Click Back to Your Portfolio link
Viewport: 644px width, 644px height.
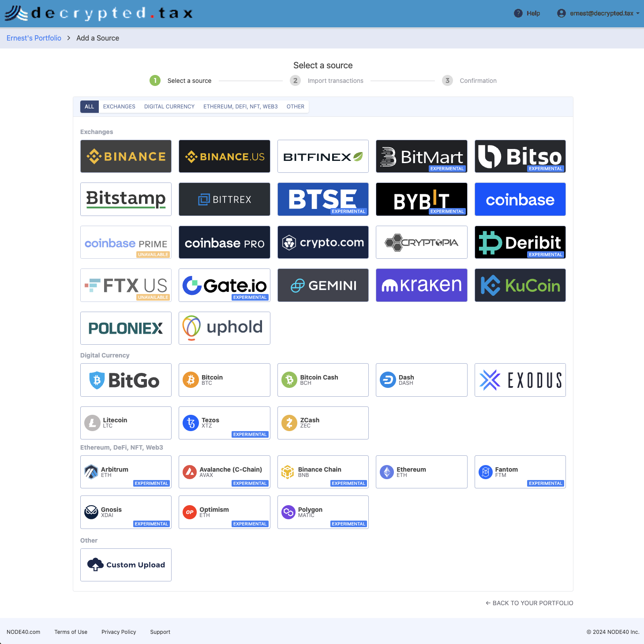click(529, 603)
